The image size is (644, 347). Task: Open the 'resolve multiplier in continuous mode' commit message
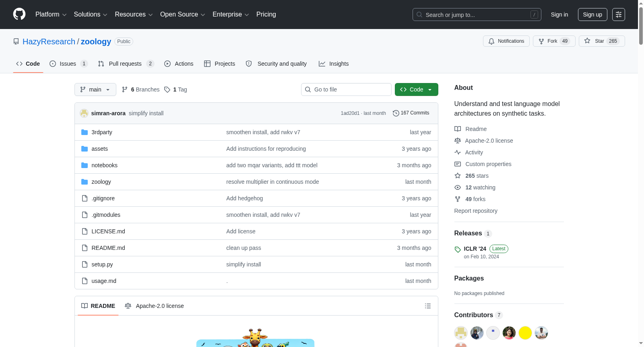pos(272,182)
